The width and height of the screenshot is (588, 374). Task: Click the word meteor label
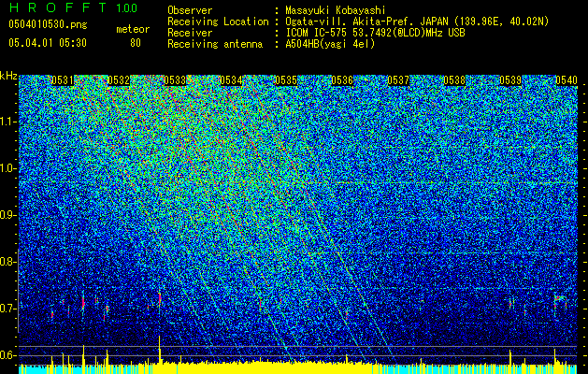pos(133,30)
